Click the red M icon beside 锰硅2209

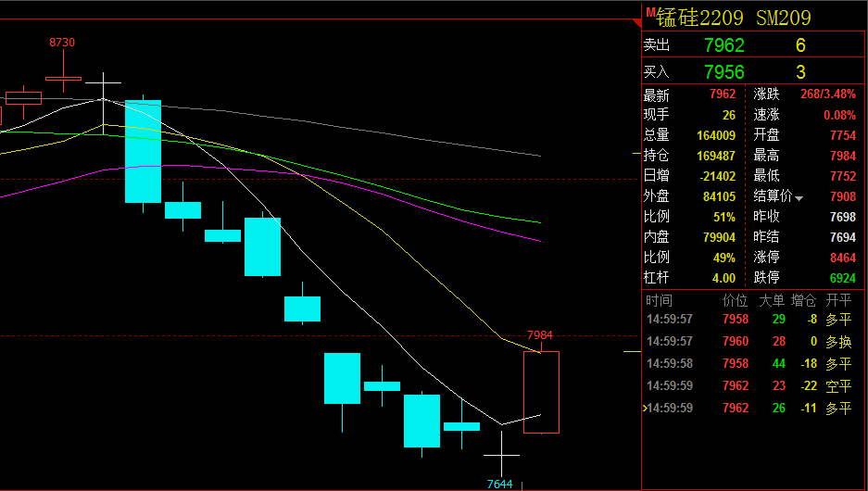coord(650,12)
